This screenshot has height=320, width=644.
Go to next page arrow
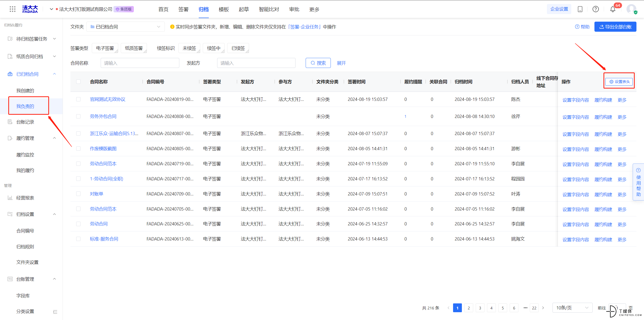click(543, 308)
